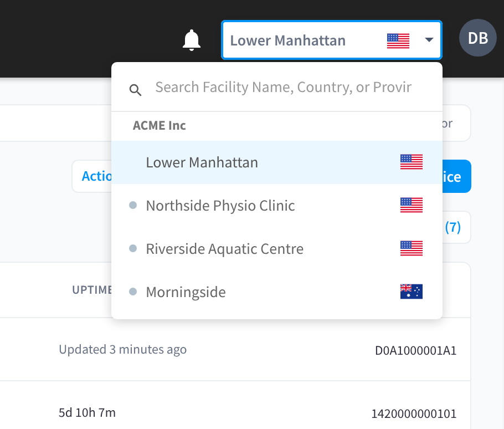This screenshot has height=429, width=504.
Task: Collapse the facility dropdown arrow
Action: point(429,40)
